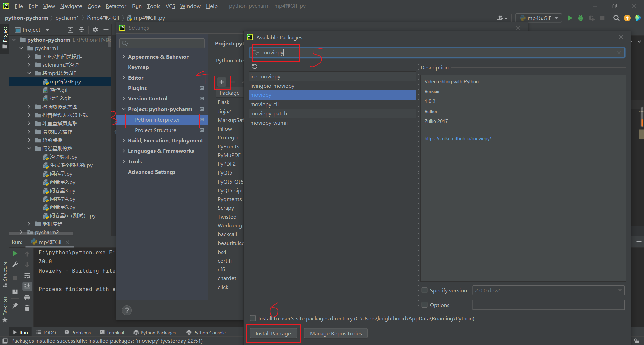Click Collapse All icon in Project panel
This screenshot has height=345, width=644.
(x=82, y=30)
